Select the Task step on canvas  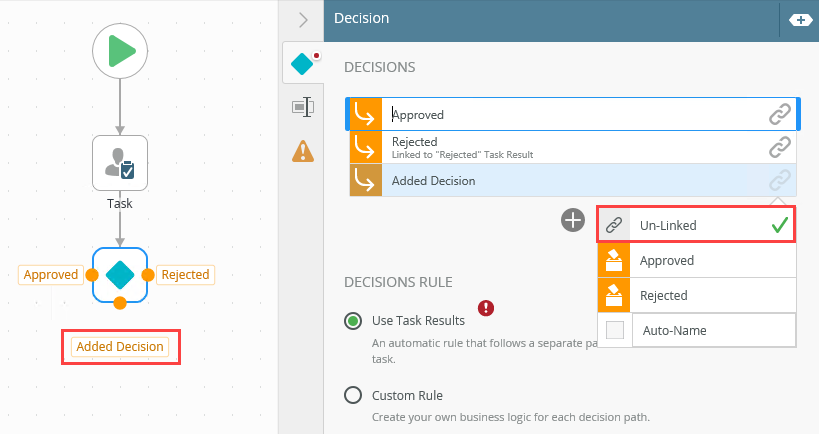click(x=120, y=163)
